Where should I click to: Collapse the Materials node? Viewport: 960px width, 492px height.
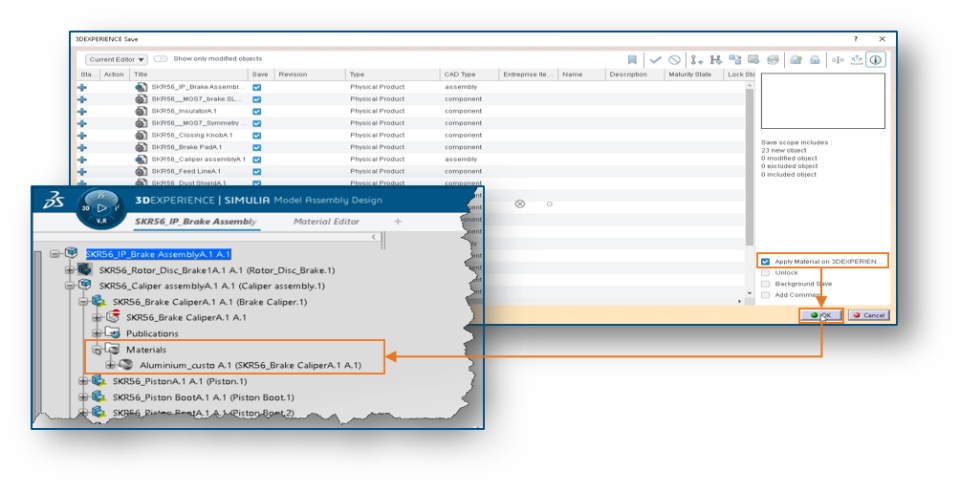[97, 350]
